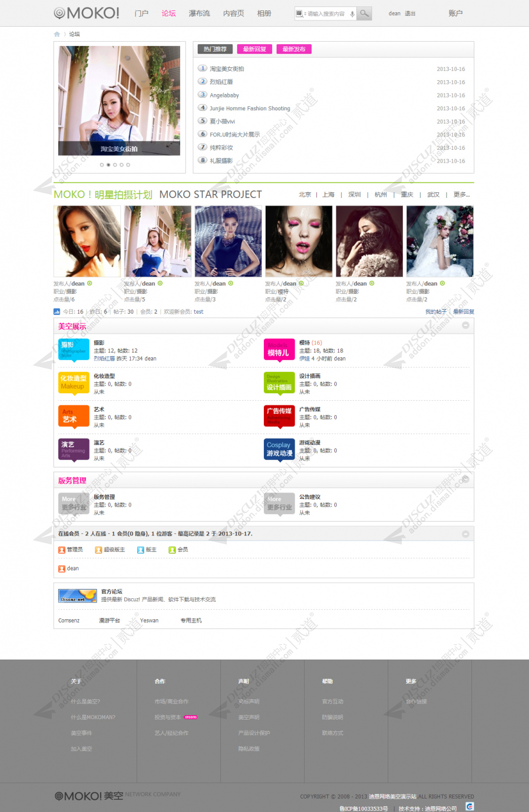This screenshot has width=529, height=812.
Task: Click the statistics chart icon beside 今日
Action: point(57,312)
